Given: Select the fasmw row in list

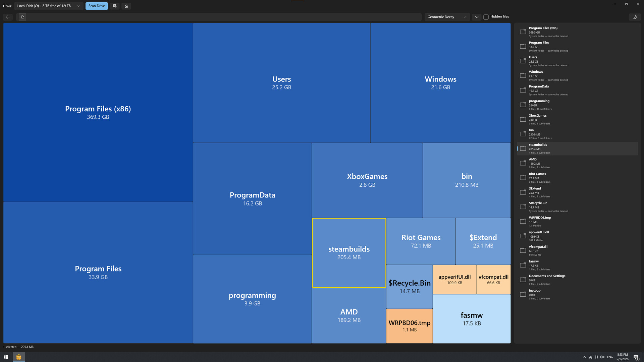Looking at the screenshot, I should click(x=577, y=265).
